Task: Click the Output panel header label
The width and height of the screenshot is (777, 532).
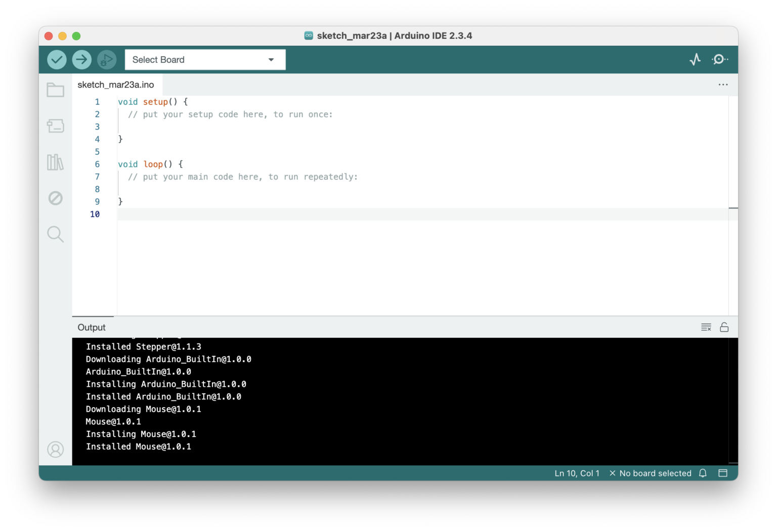Action: tap(92, 327)
